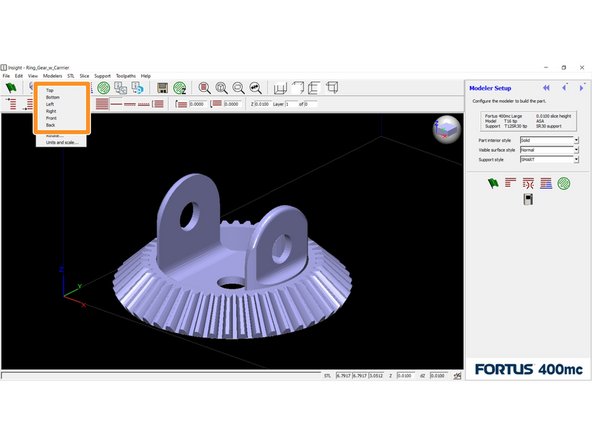Screen dimensions: 592x444
Task: Open the Toolpaths menu
Action: click(x=126, y=76)
